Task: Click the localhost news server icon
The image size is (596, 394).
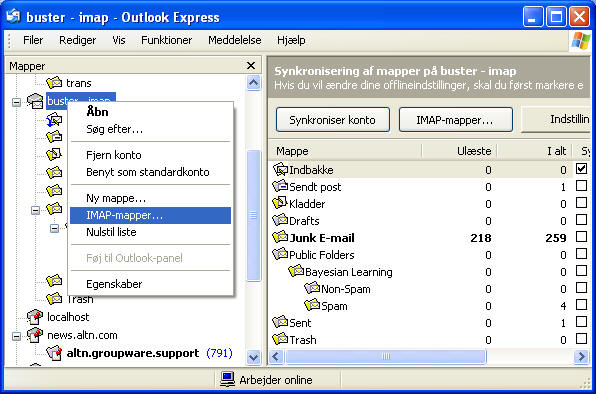Action: (x=35, y=316)
